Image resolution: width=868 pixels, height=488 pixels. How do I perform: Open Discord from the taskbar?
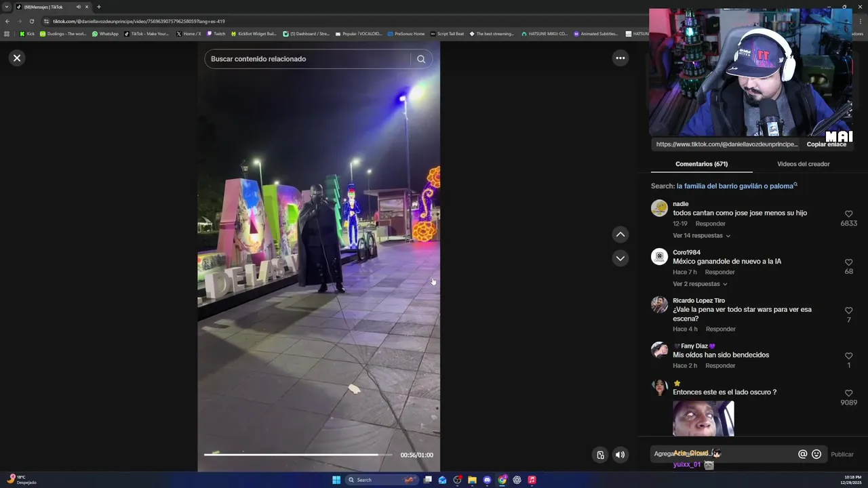point(487,480)
